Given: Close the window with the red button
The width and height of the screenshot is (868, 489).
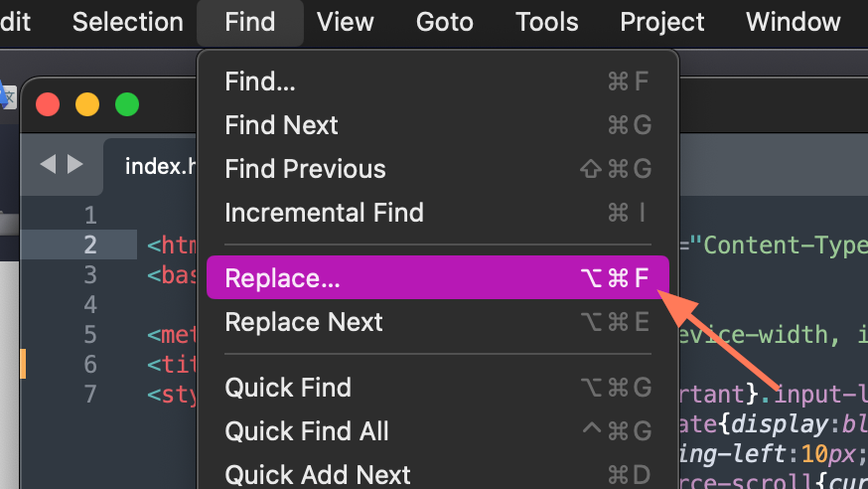Looking at the screenshot, I should (48, 104).
